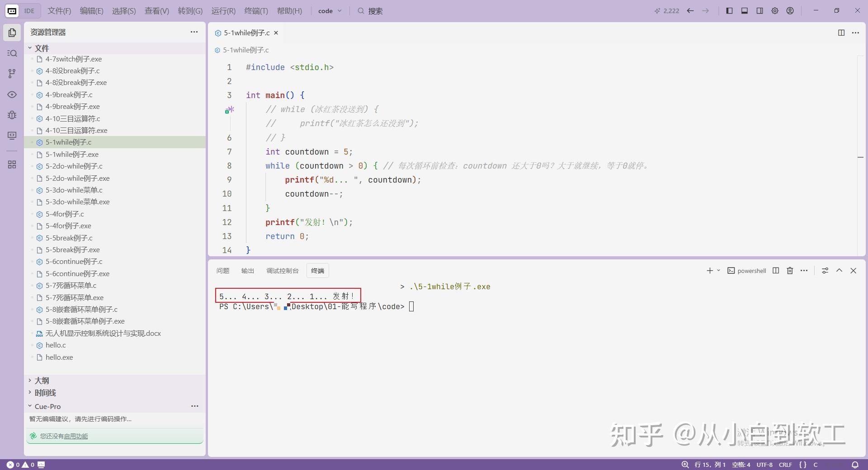
Task: Open the Source Control view
Action: (12, 74)
